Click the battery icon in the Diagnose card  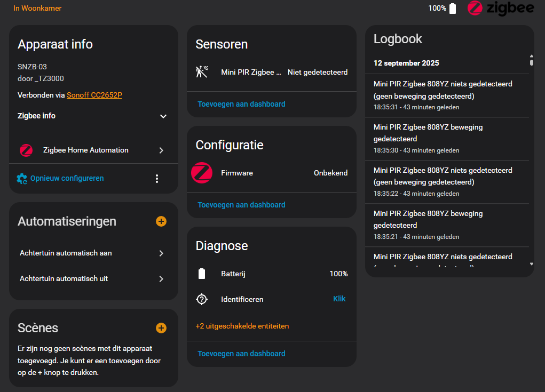click(x=202, y=274)
